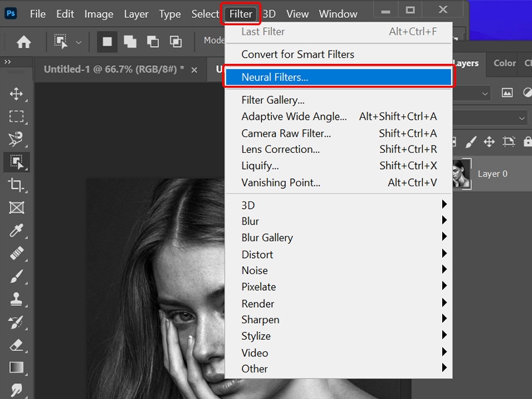This screenshot has width=532, height=399.
Task: Select the Move tool
Action: (x=16, y=96)
